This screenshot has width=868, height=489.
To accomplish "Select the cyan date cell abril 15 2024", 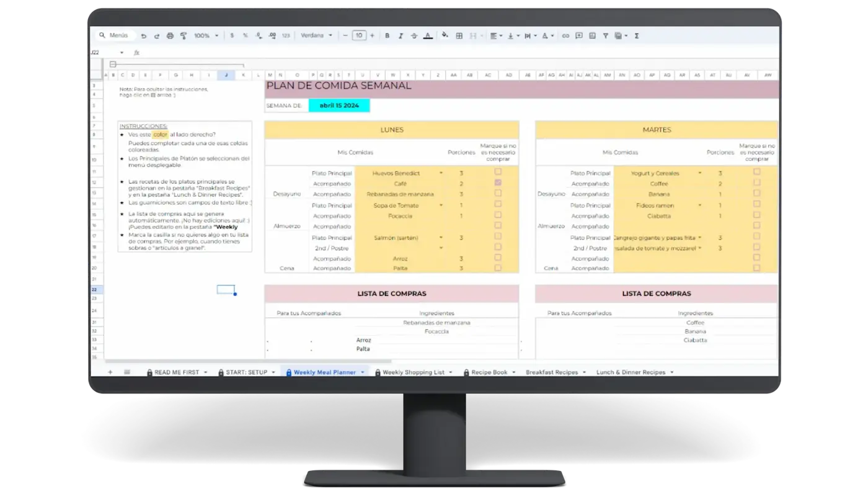I will coord(339,105).
